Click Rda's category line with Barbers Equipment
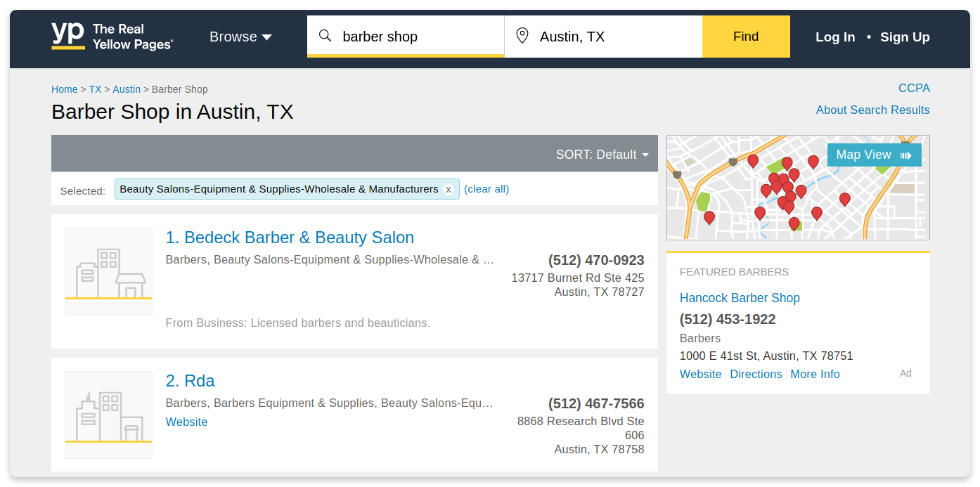The image size is (980, 487). 330,403
